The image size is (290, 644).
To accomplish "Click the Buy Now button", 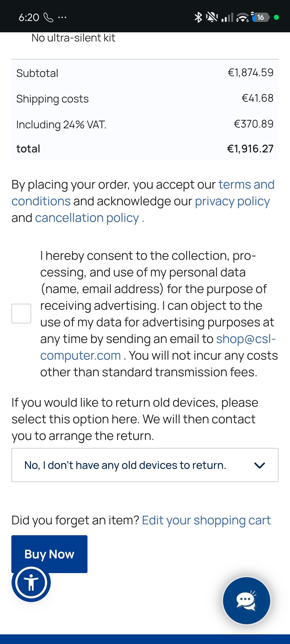I will [49, 554].
